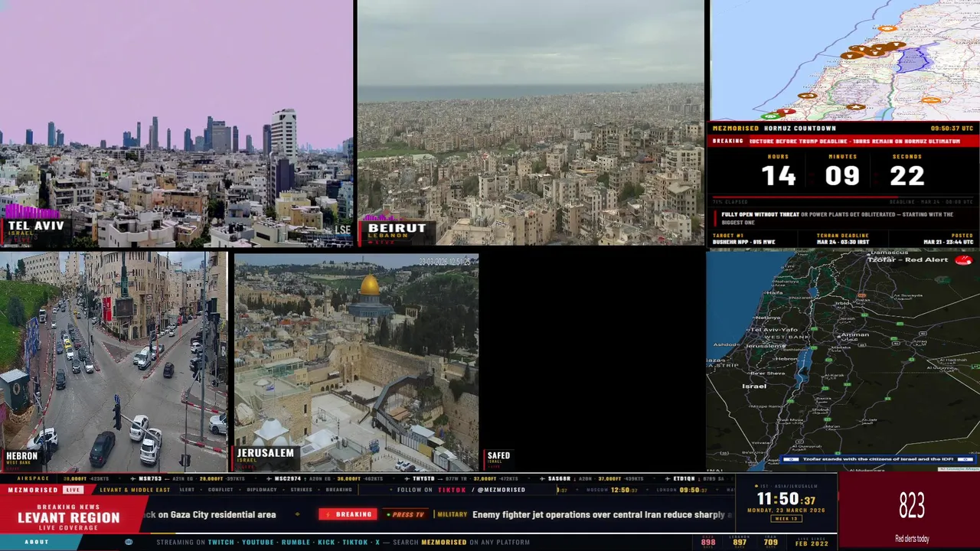The height and width of the screenshot is (551, 980).
Task: Click the BEIRUT location label
Action: click(397, 228)
